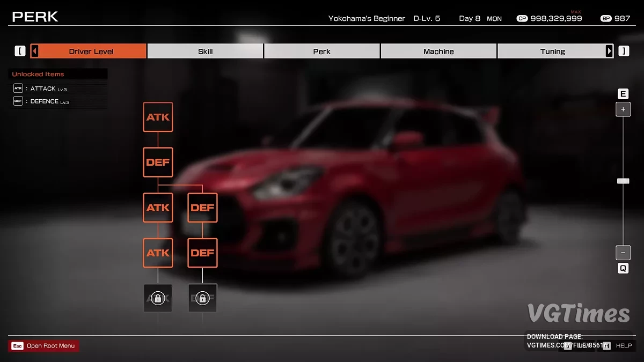This screenshot has width=644, height=362.
Task: Select the top ATK perk node
Action: pos(157,117)
